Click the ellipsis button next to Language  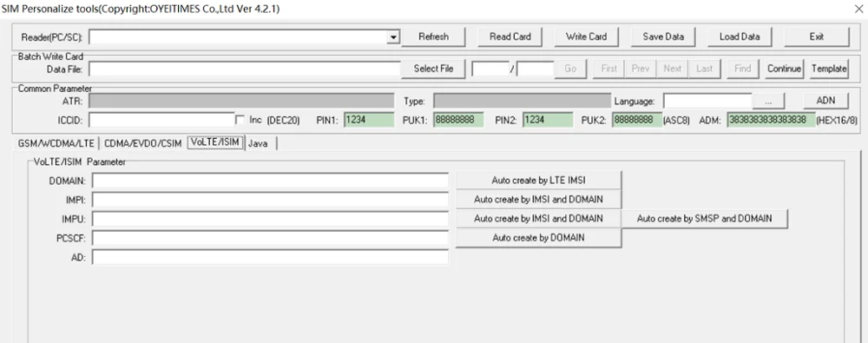[x=769, y=102]
